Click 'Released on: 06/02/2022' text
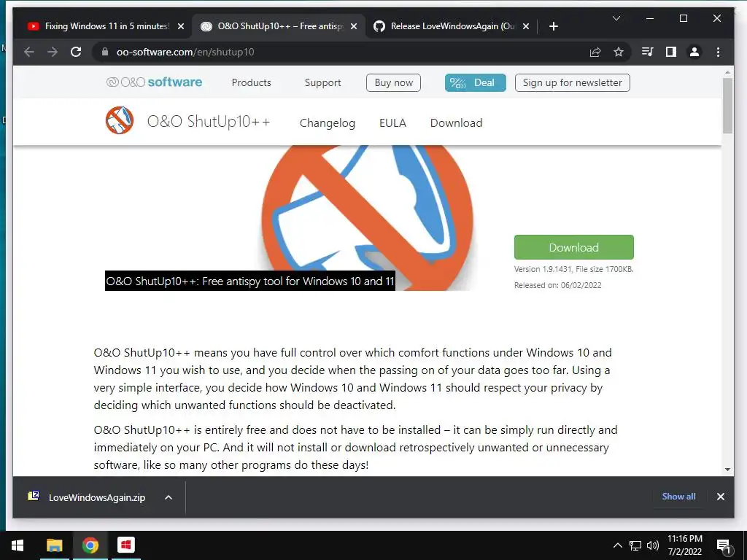The image size is (747, 560). tap(557, 285)
